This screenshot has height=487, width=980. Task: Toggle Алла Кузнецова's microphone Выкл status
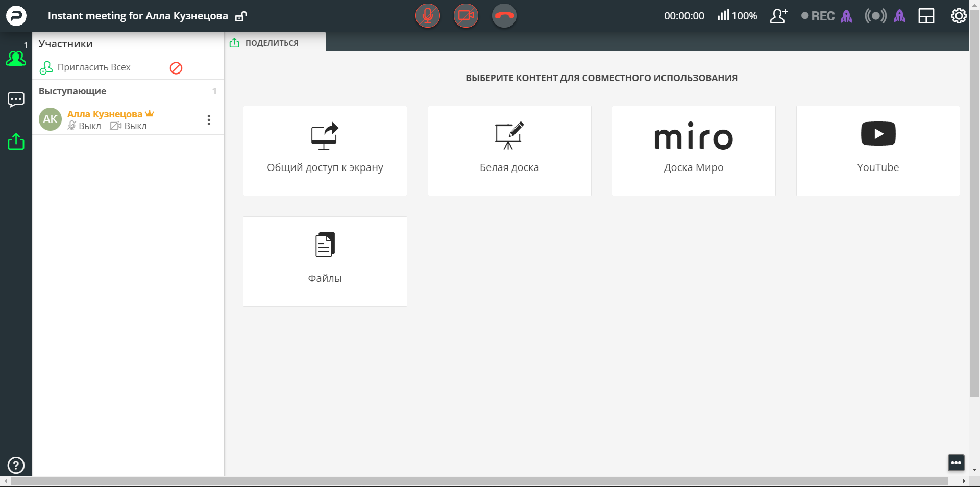[84, 126]
